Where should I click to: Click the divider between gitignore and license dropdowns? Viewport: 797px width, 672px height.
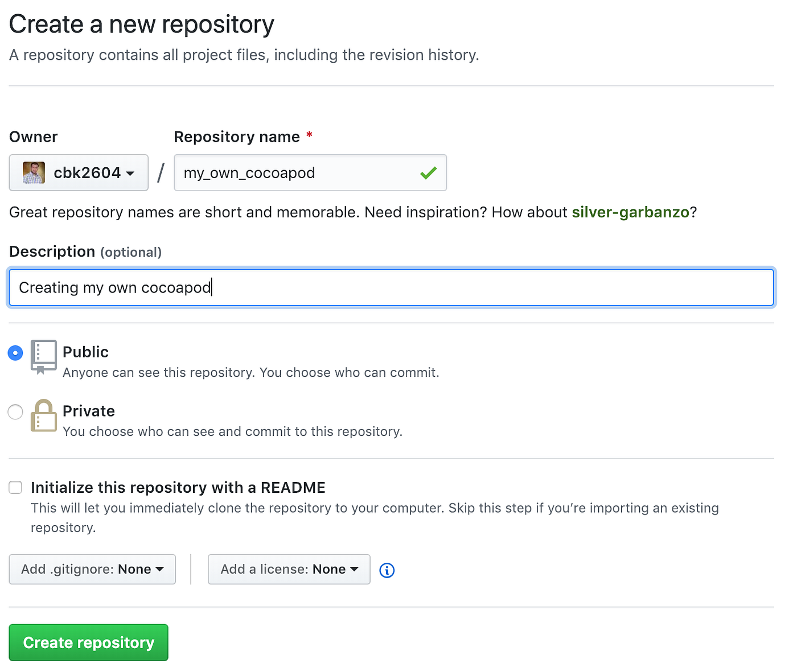click(x=191, y=569)
